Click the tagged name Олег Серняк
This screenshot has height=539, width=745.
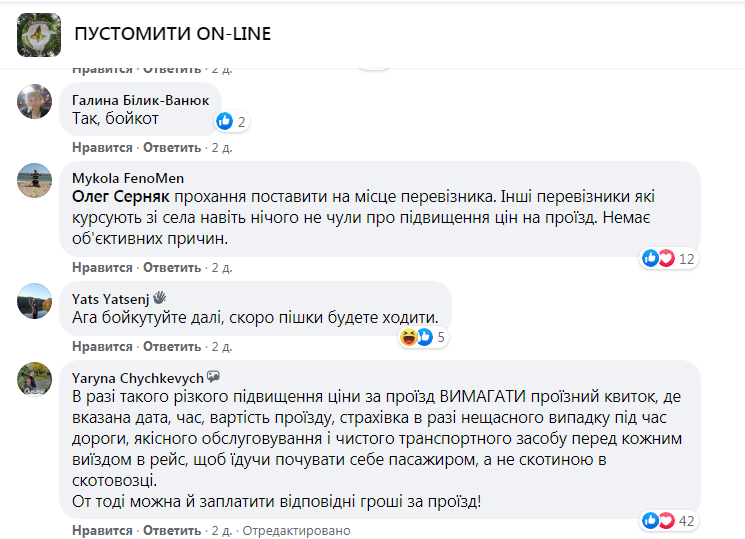[116, 197]
